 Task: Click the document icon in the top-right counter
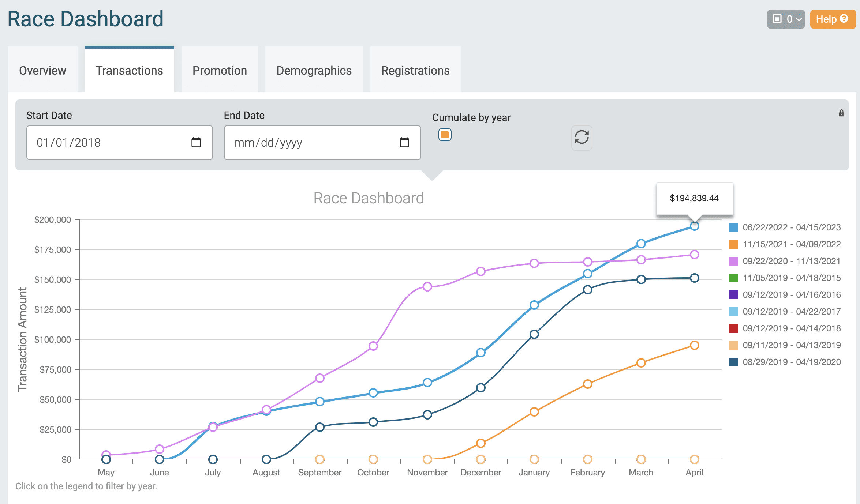777,19
